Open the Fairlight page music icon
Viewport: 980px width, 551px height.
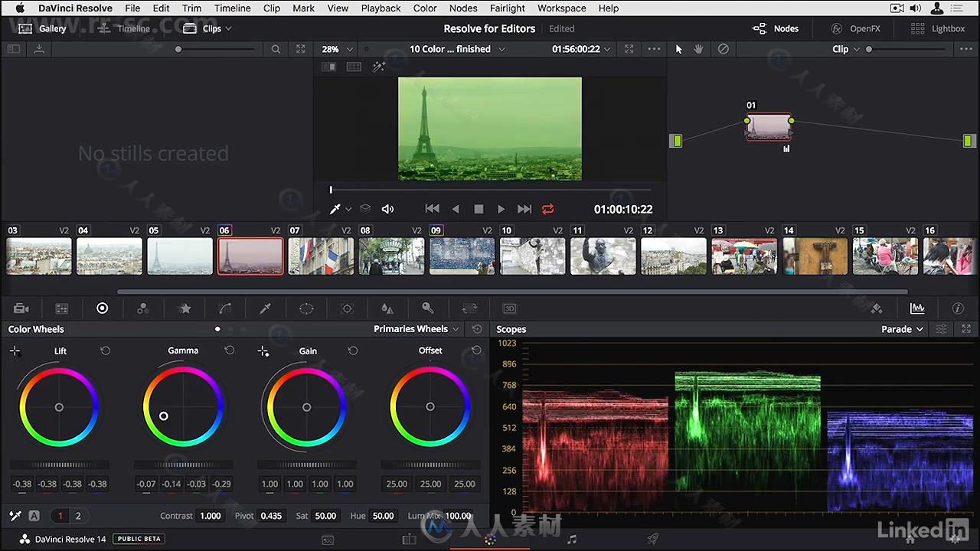tap(572, 540)
